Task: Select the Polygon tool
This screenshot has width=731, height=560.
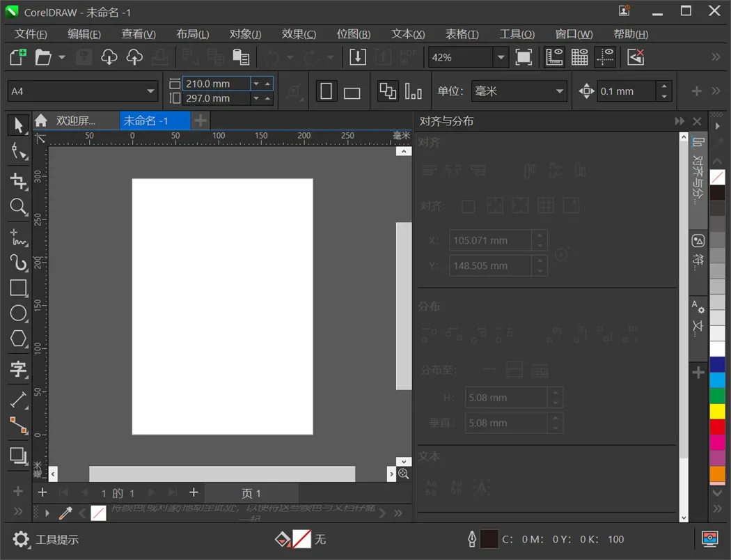Action: click(x=18, y=339)
